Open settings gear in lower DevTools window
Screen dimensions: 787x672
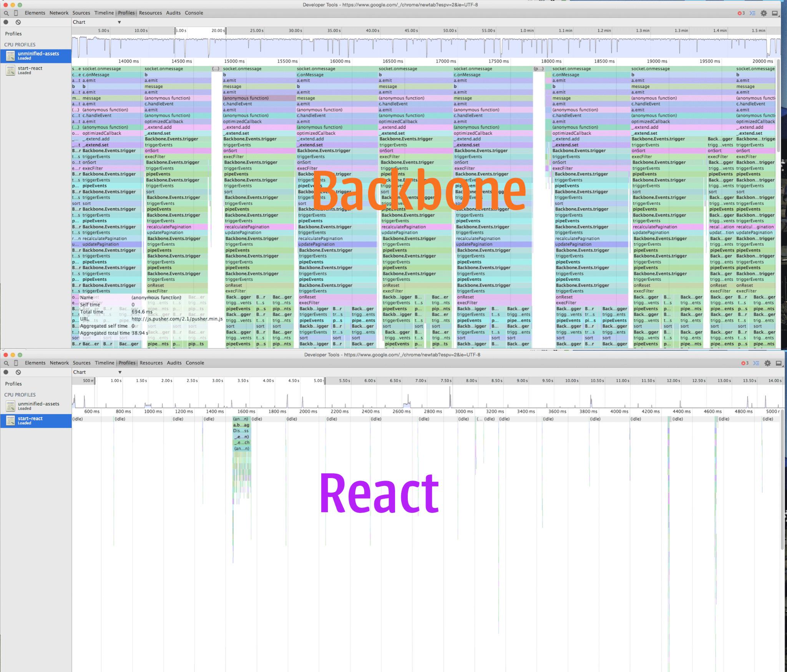767,363
